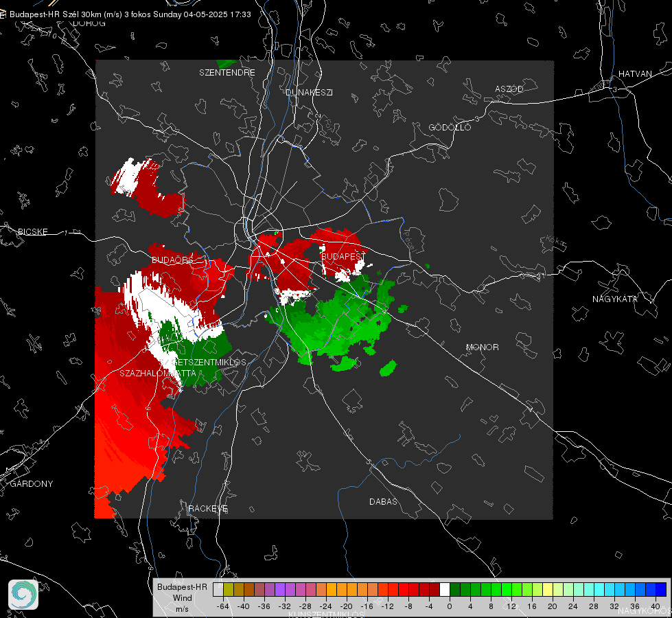This screenshot has width=672, height=618.
Task: Click the -24 value on legend scale
Action: pyautogui.click(x=325, y=606)
